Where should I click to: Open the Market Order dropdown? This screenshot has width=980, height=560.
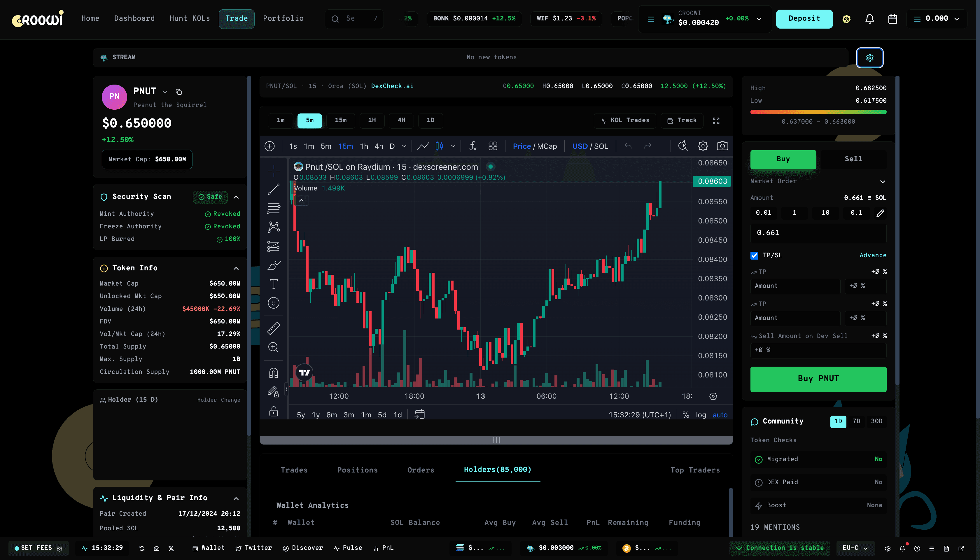tap(882, 181)
